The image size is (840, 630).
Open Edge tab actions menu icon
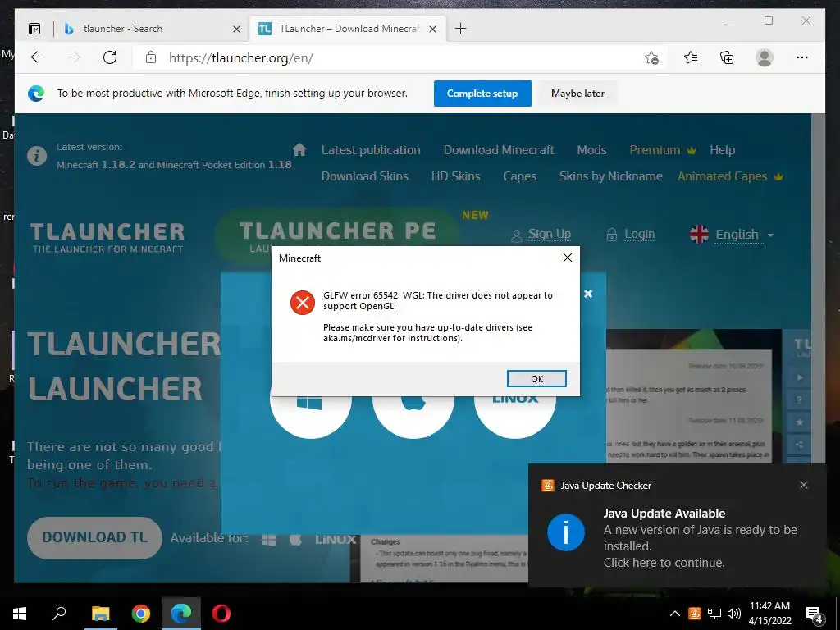click(x=34, y=29)
